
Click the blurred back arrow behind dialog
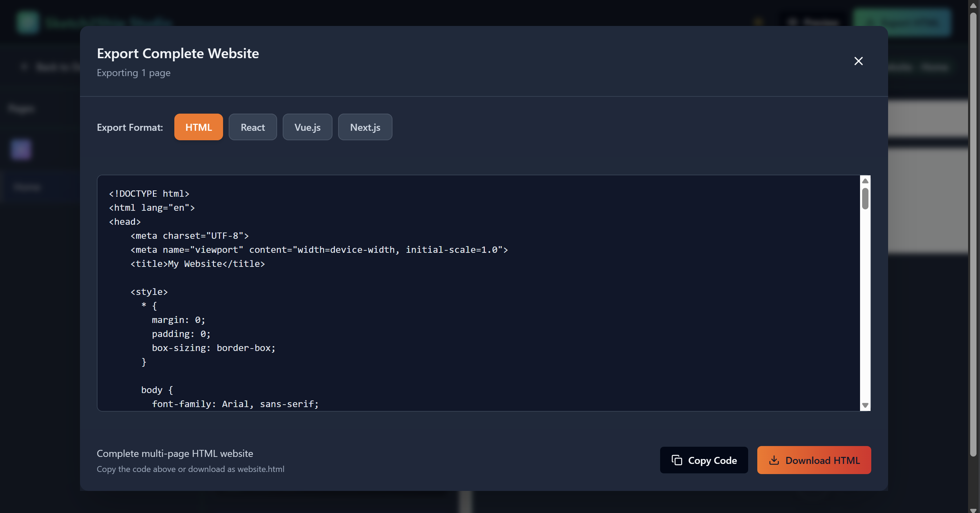point(24,67)
